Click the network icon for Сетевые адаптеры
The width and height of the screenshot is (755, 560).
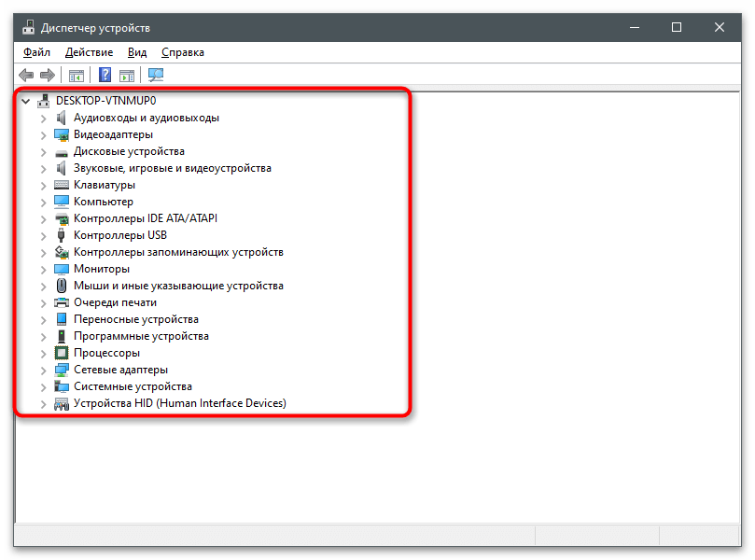(x=62, y=370)
